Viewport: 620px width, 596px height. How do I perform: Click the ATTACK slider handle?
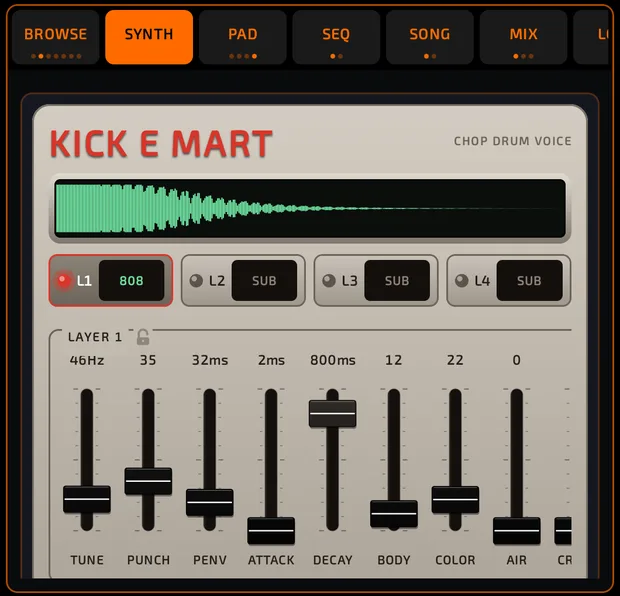tap(271, 531)
